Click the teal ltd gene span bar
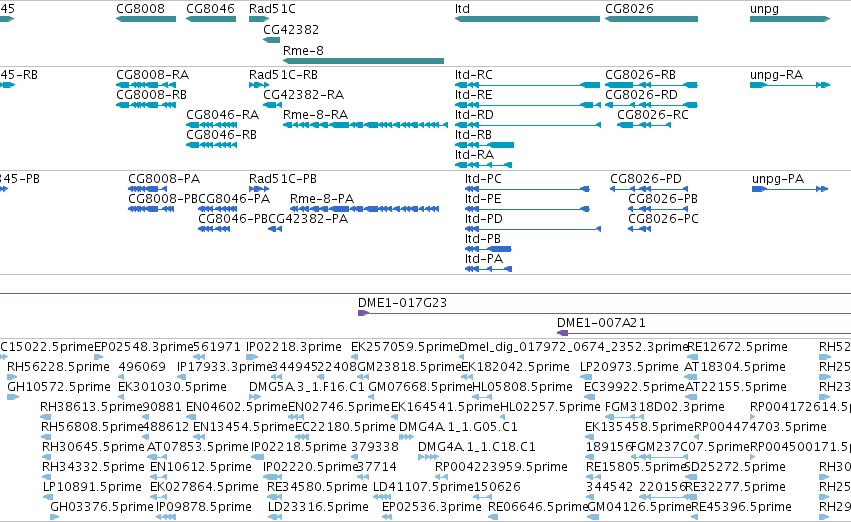Image resolution: width=851 pixels, height=522 pixels. pos(528,19)
